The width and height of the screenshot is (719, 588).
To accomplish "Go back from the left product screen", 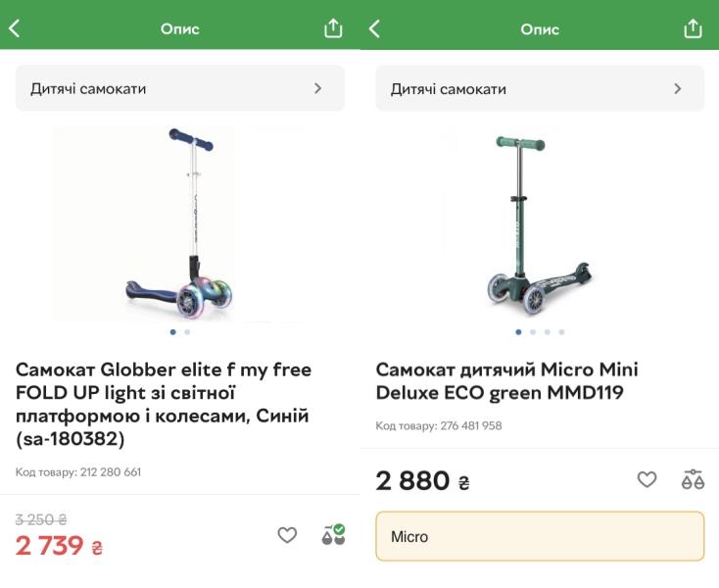I will click(x=15, y=28).
